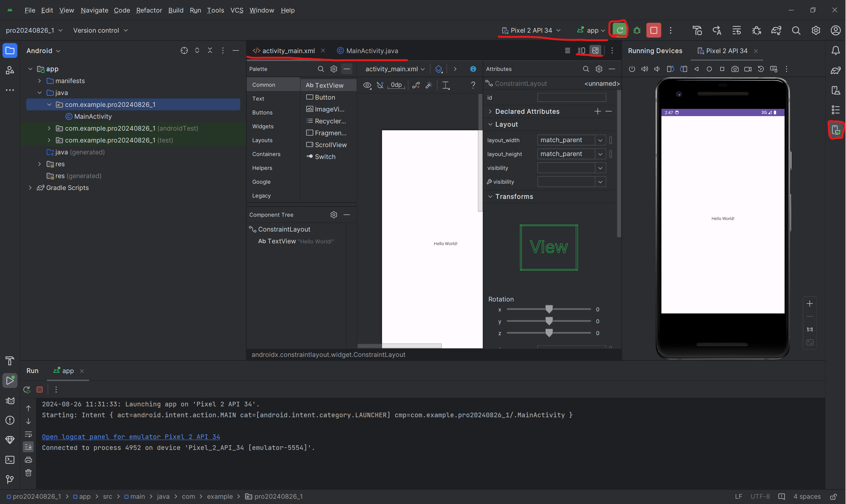Open logcat panel link for emulator
846x504 pixels.
131,437
